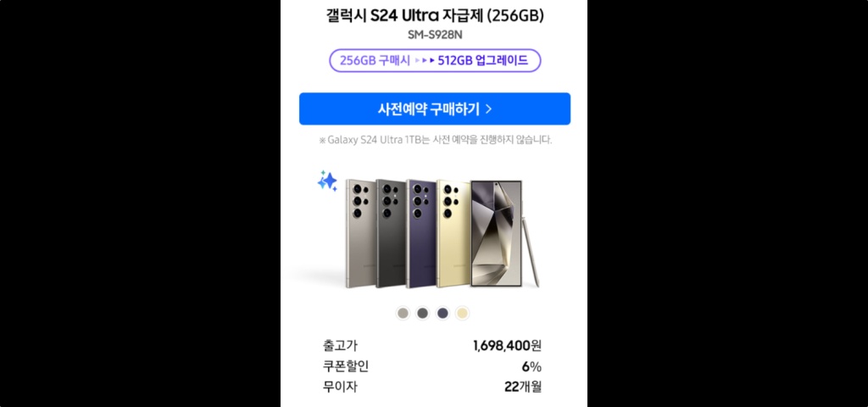This screenshot has height=407, width=868.
Task: Click the 256GB 구매시 512GB 업그레이드 badge
Action: point(435,61)
